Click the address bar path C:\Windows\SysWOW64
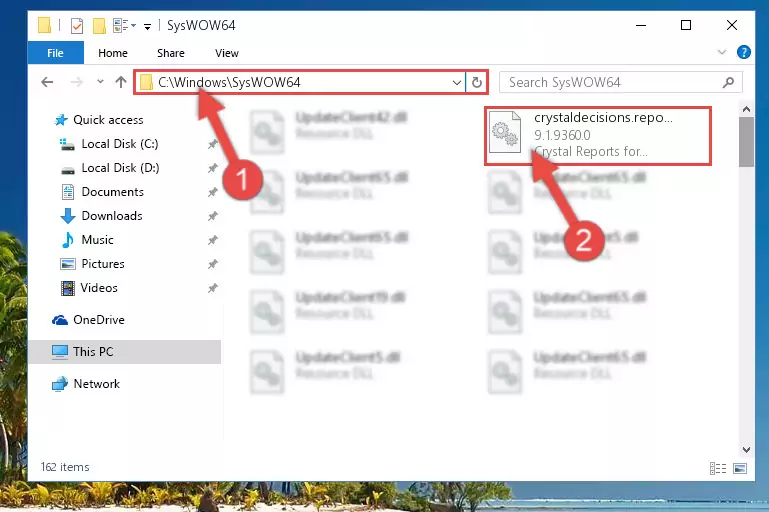 pos(229,82)
